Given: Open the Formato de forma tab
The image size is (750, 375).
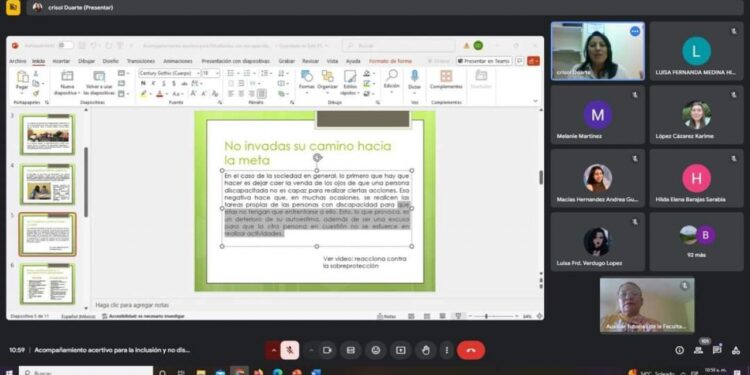Looking at the screenshot, I should [x=390, y=61].
